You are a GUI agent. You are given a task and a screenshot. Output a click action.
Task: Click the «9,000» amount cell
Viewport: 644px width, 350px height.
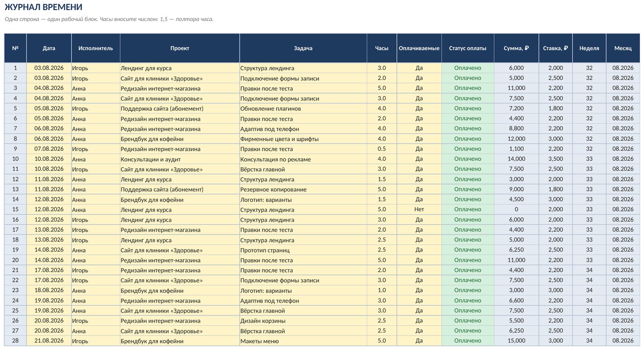click(x=516, y=189)
